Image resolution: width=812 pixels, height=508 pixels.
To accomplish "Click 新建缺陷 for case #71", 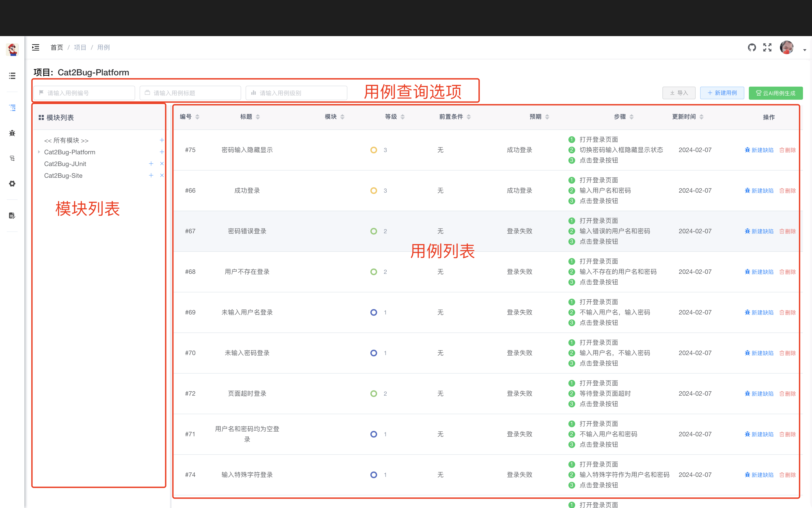I will tap(759, 434).
